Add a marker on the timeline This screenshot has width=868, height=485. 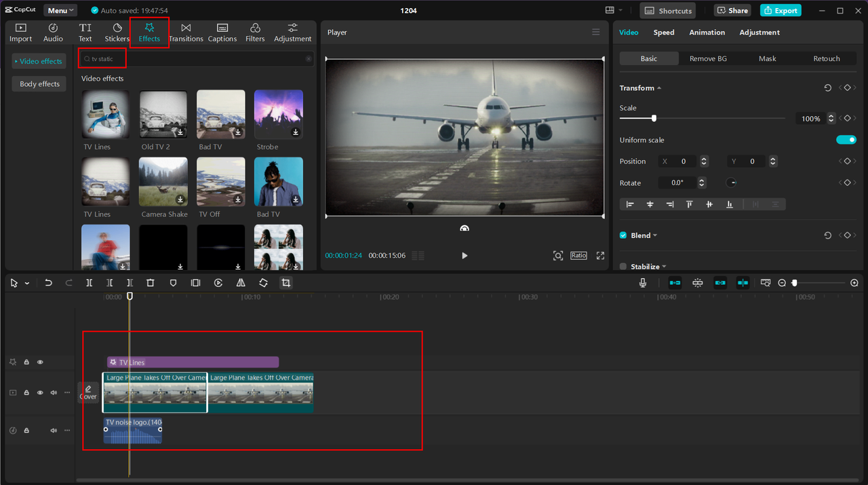coord(173,283)
